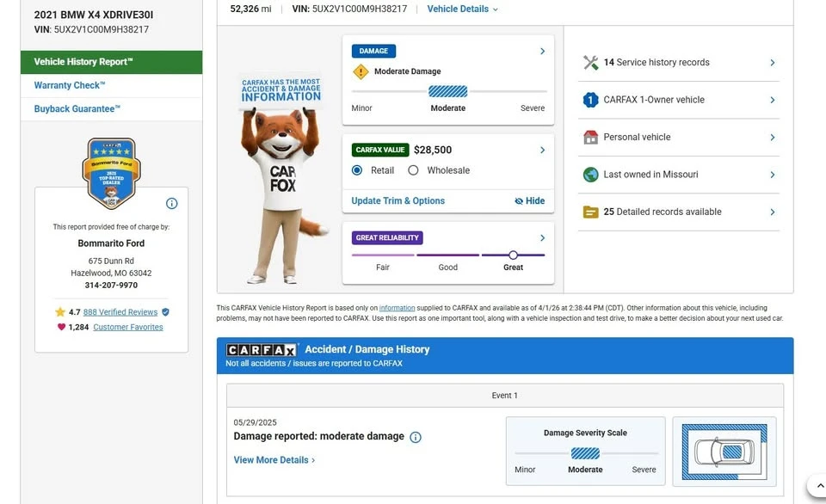
Task: Open Detailed records available chevron
Action: tap(773, 212)
